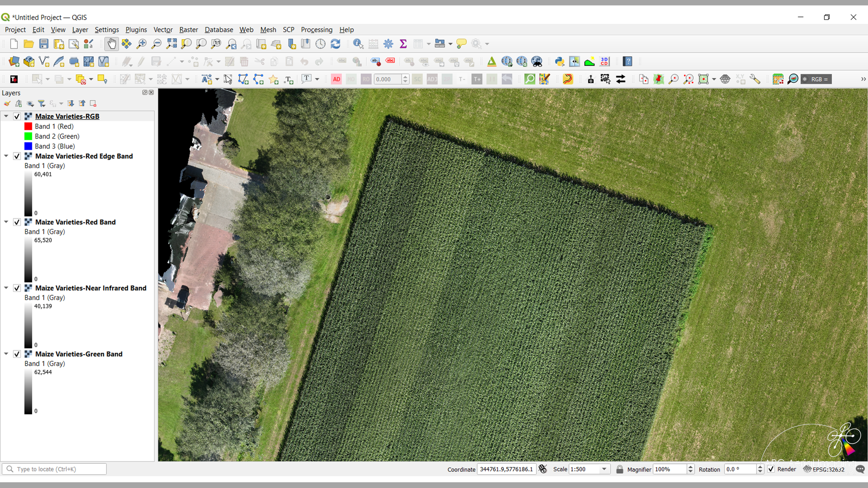Open the Processing menu

point(316,30)
